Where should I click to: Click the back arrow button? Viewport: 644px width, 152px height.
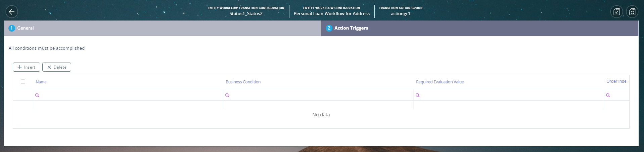pyautogui.click(x=12, y=12)
